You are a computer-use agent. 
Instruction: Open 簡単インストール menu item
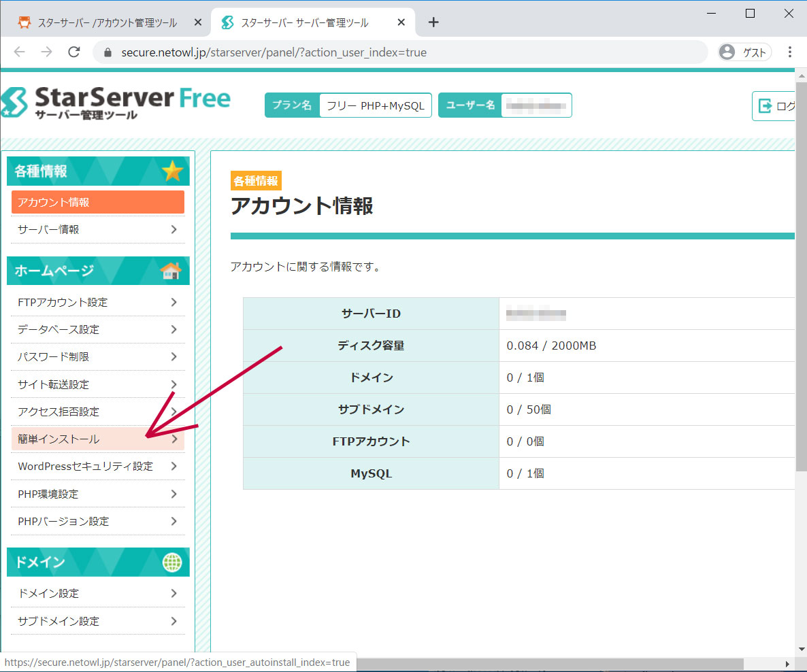pyautogui.click(x=98, y=439)
